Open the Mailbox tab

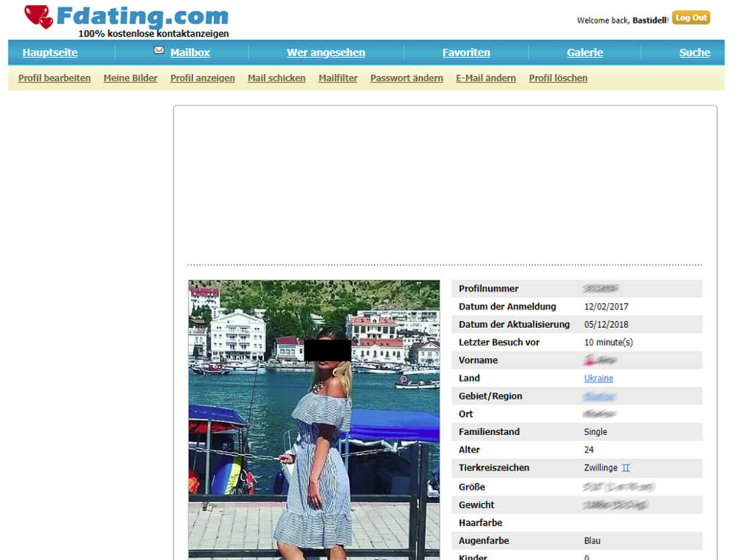[x=190, y=53]
